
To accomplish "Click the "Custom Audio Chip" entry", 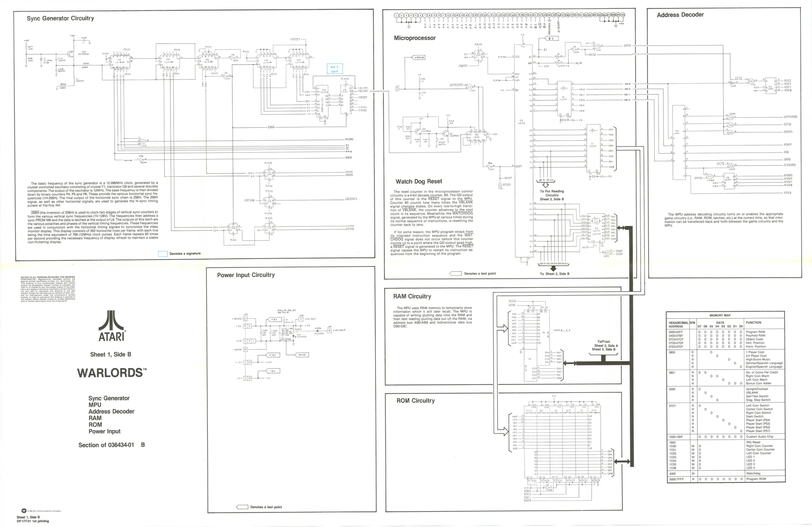I will pos(759,437).
